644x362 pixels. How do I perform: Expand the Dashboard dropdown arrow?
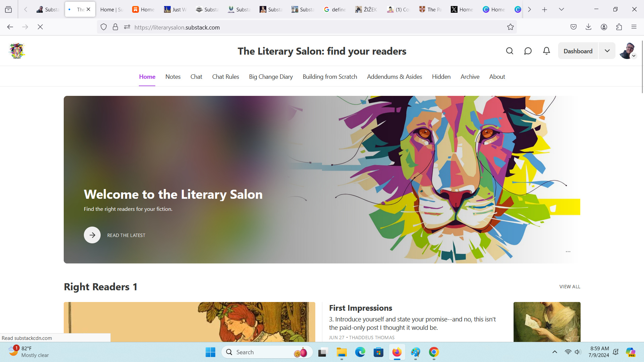click(x=607, y=51)
